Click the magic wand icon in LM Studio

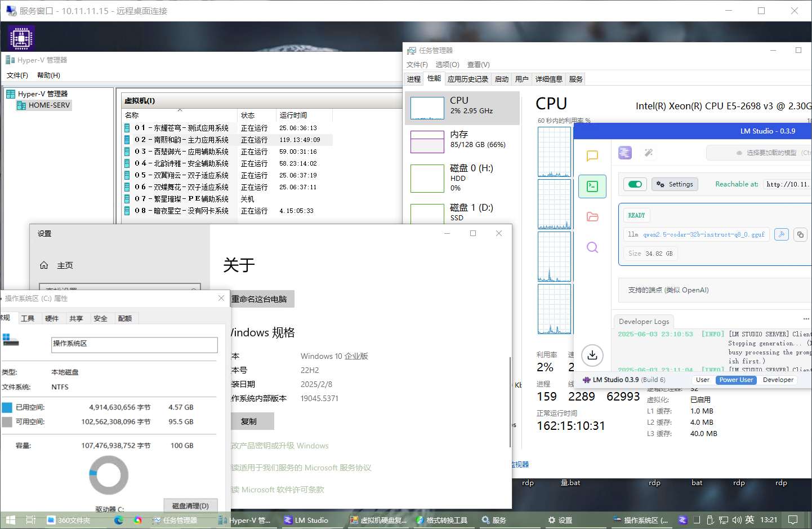point(649,153)
